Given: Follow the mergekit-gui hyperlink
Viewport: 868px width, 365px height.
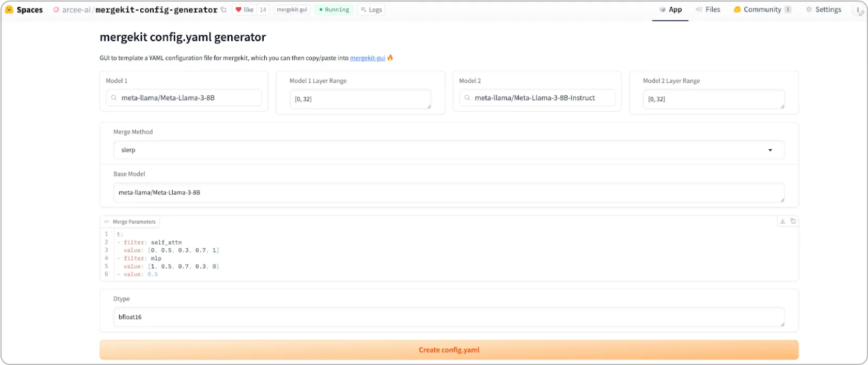Looking at the screenshot, I should pos(367,58).
